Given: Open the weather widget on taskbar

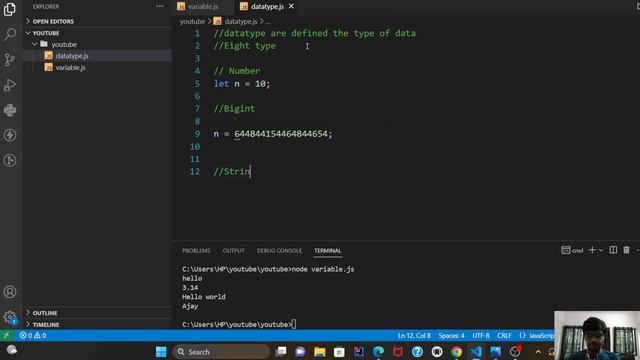Looking at the screenshot, I should pos(11,350).
